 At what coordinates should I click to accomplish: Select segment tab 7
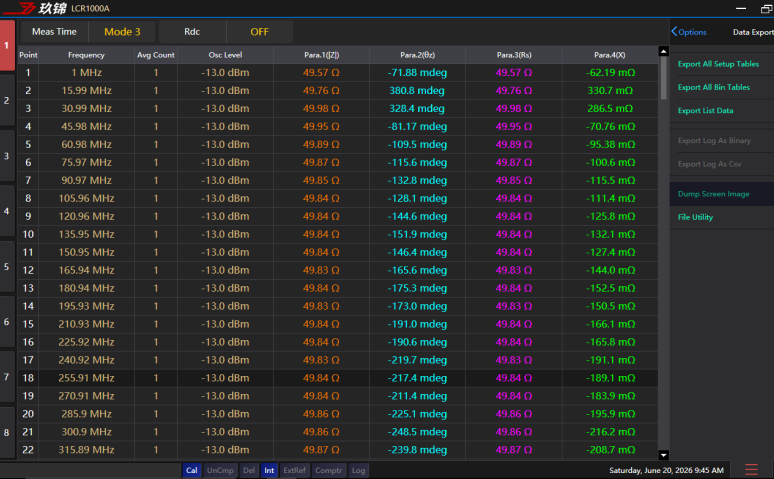7,377
